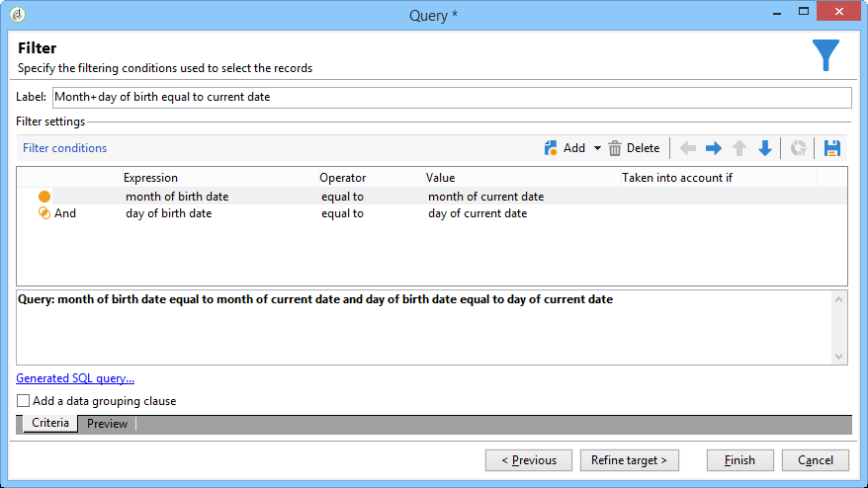The image size is (868, 488).
Task: Click the large blue funnel icon
Action: tap(826, 55)
